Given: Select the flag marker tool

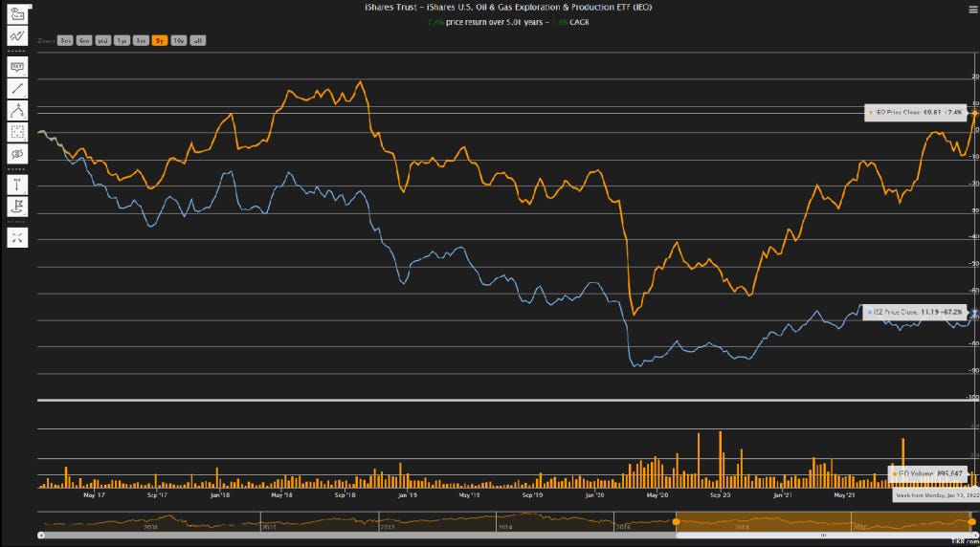Looking at the screenshot, I should pyautogui.click(x=17, y=206).
